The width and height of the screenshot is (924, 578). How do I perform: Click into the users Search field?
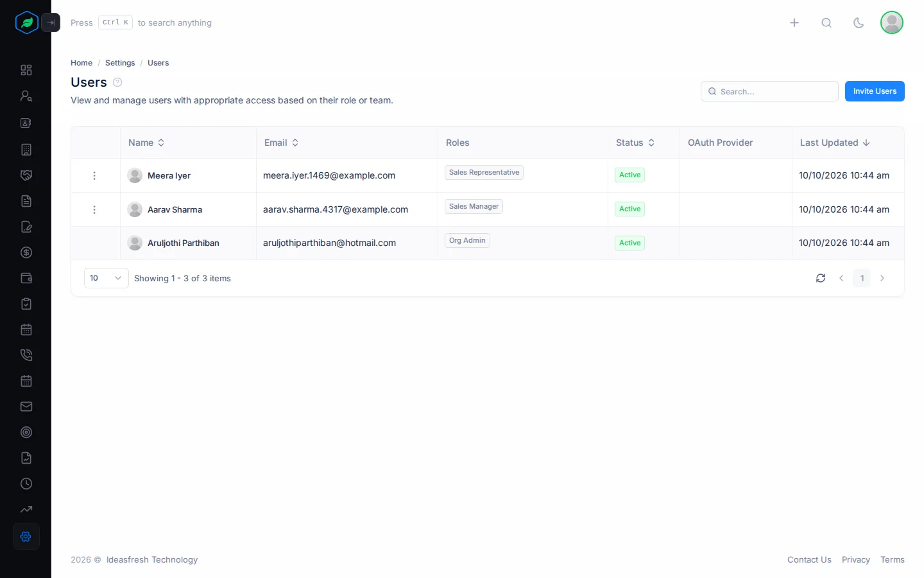click(x=769, y=91)
